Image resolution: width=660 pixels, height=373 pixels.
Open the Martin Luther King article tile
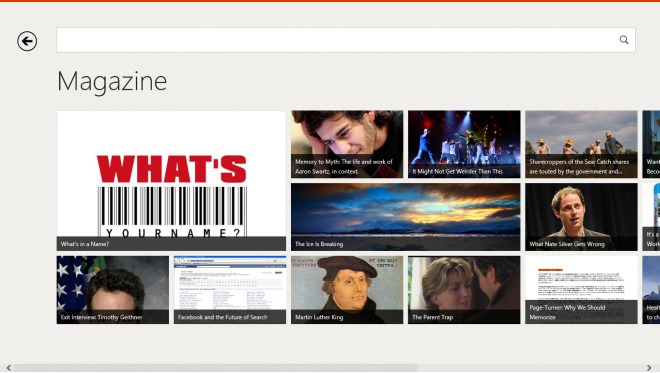click(x=347, y=290)
